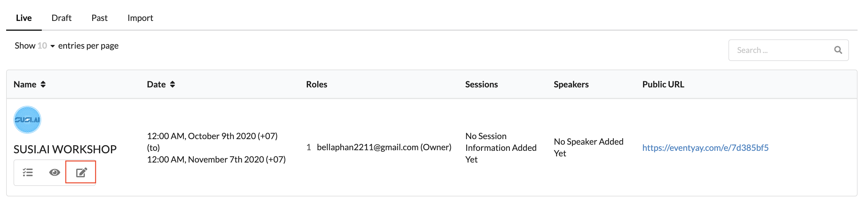Sort by Date using sort arrows

(172, 84)
